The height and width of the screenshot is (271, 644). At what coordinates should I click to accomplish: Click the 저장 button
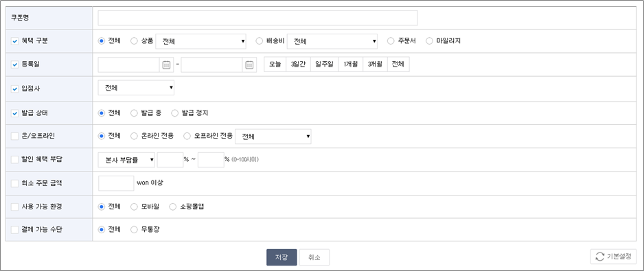click(281, 257)
